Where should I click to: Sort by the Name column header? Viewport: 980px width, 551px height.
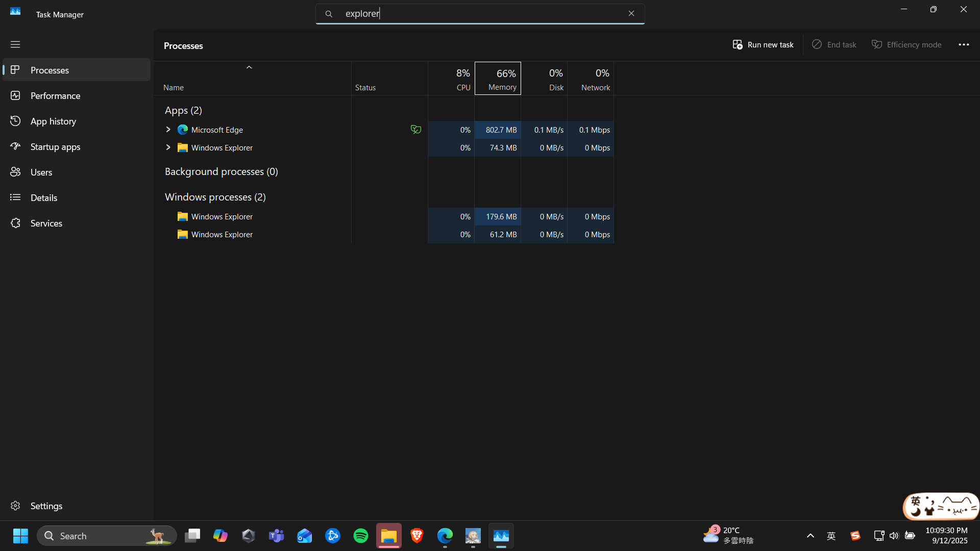253,79
